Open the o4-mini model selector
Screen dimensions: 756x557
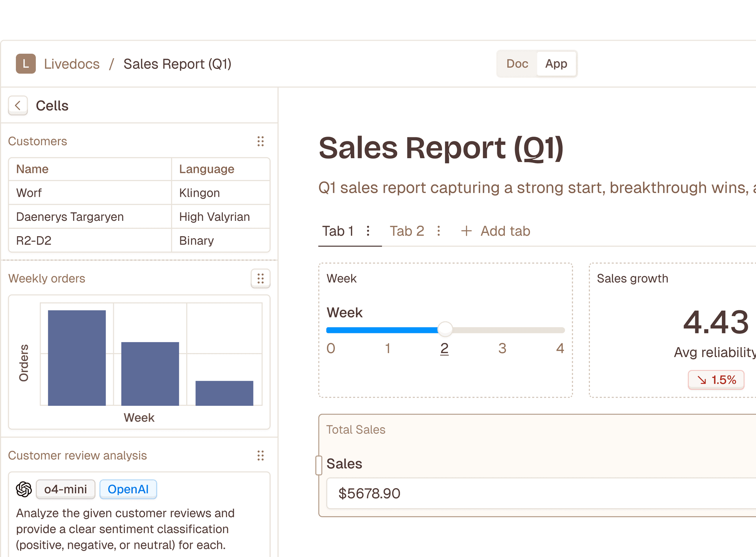coord(65,489)
